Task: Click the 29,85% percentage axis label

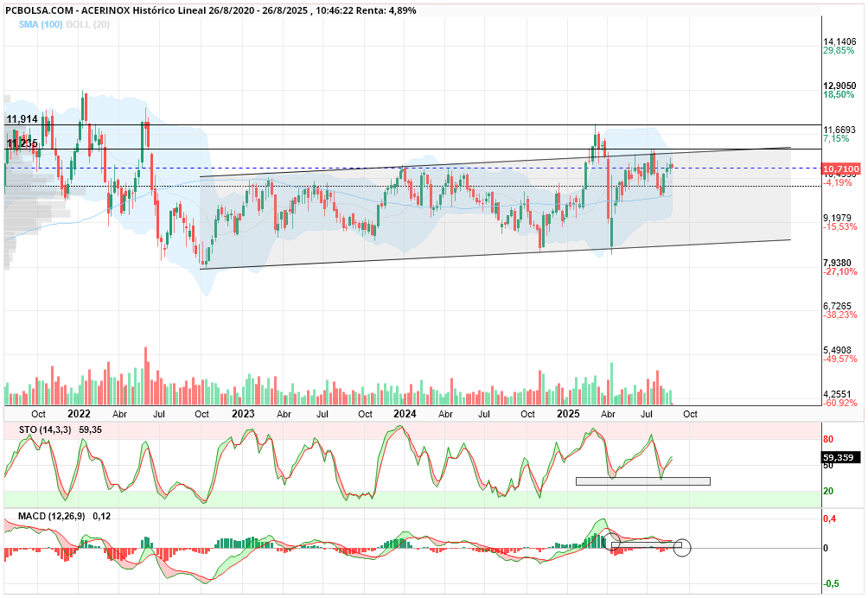Action: [x=838, y=50]
